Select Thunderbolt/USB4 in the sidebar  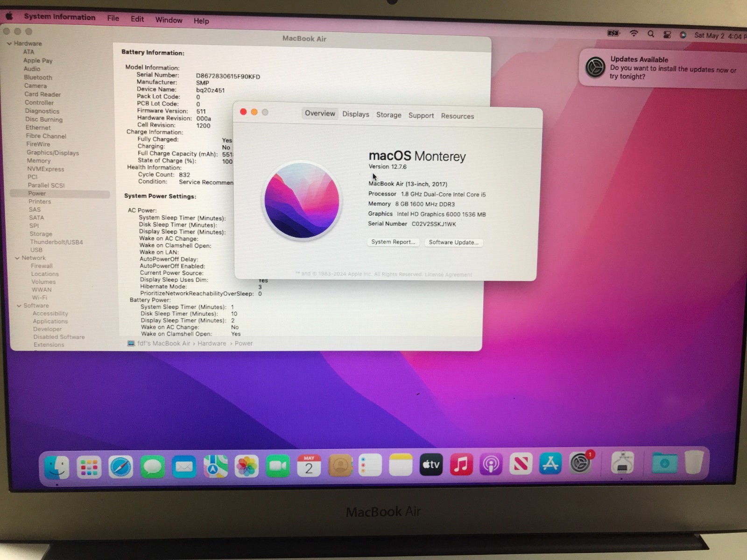pyautogui.click(x=56, y=242)
